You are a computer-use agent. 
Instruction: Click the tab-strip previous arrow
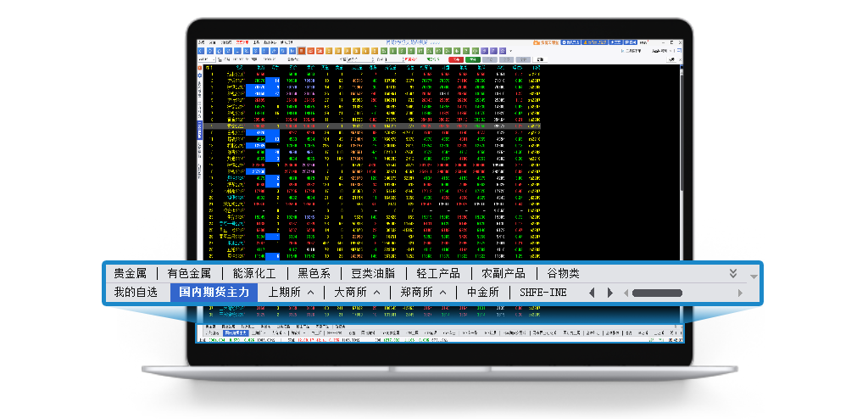592,293
